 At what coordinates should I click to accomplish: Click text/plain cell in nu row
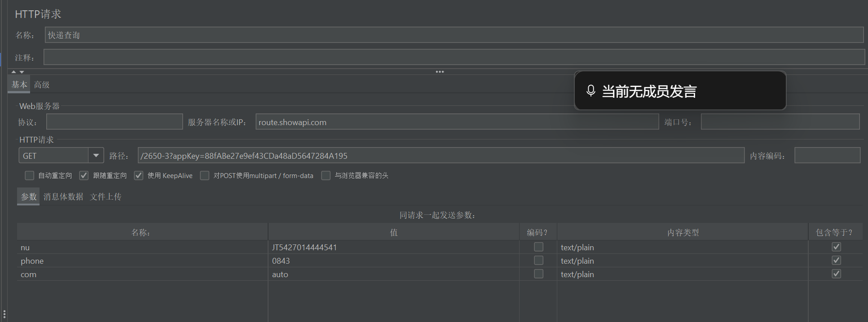coord(683,247)
